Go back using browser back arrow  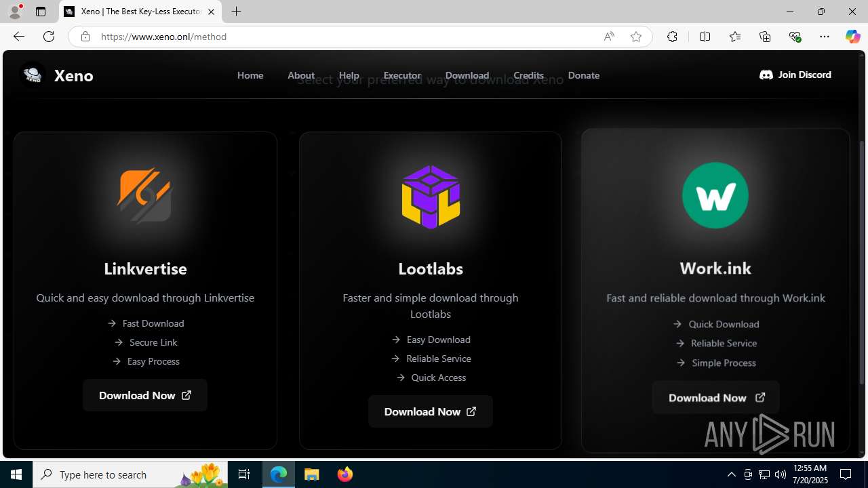click(x=19, y=37)
